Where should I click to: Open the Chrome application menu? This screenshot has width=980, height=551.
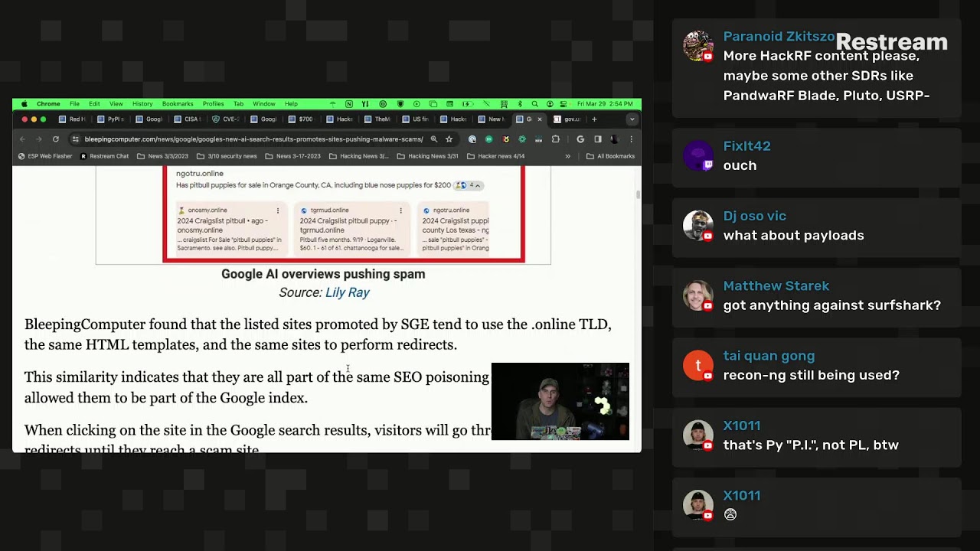pyautogui.click(x=48, y=104)
